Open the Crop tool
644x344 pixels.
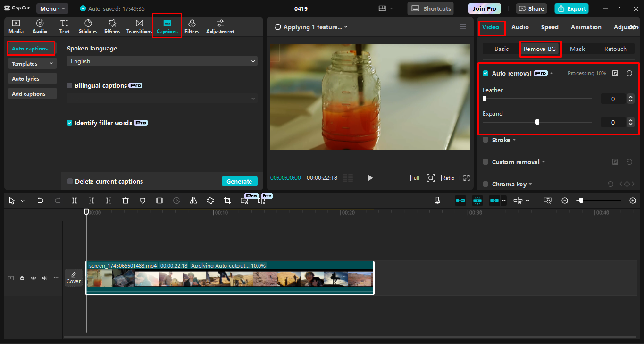(x=227, y=201)
